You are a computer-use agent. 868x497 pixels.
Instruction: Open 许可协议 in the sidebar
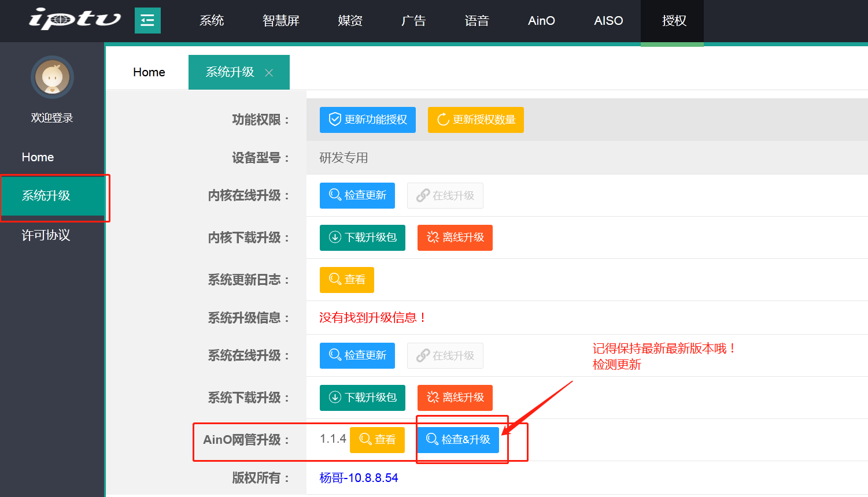[x=46, y=235]
